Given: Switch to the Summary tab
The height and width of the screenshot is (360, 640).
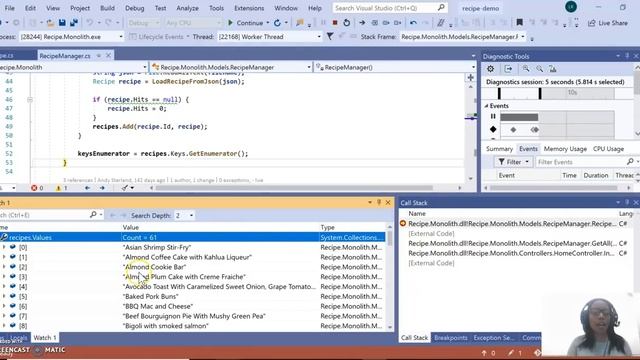Looking at the screenshot, I should [x=499, y=149].
